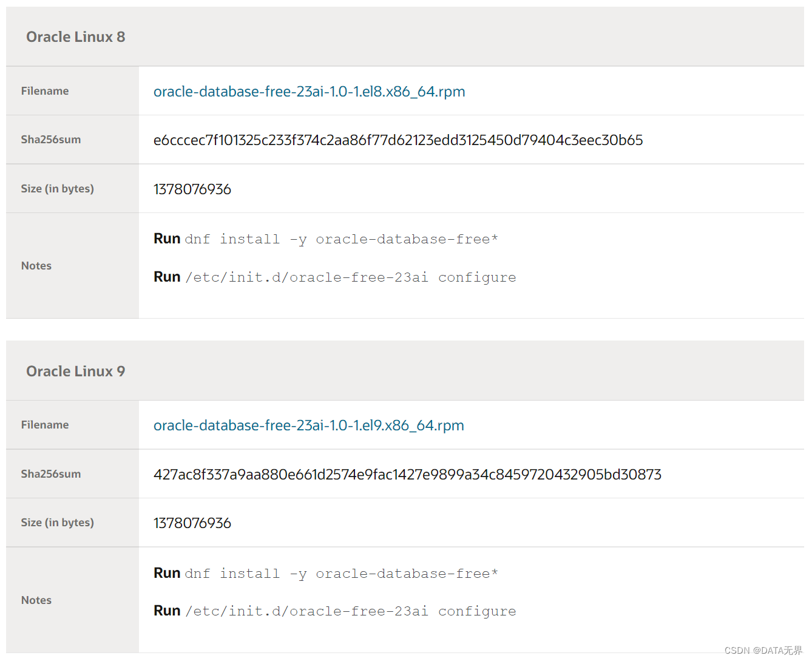812x661 pixels.
Task: Select the Oracle Linux 8 sha256sum starting e6cccec7
Action: coord(398,140)
